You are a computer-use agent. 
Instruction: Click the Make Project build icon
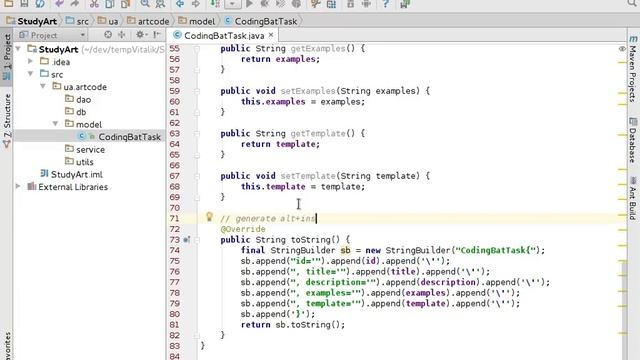(215, 3)
